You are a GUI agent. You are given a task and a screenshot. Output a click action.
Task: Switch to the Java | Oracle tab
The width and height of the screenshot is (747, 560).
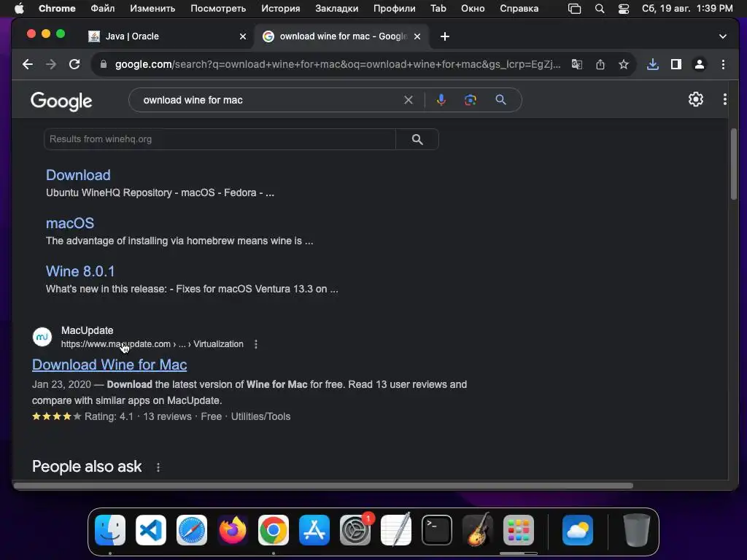click(167, 36)
